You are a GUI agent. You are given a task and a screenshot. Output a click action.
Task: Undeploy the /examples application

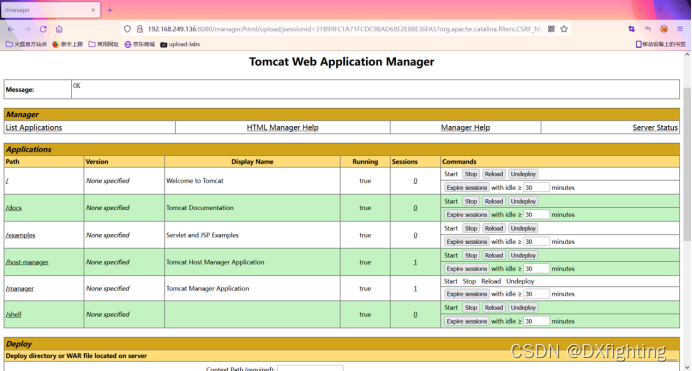(523, 229)
